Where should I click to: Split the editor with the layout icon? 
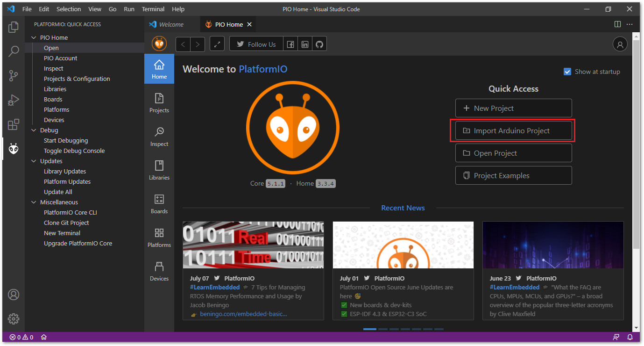tap(617, 24)
